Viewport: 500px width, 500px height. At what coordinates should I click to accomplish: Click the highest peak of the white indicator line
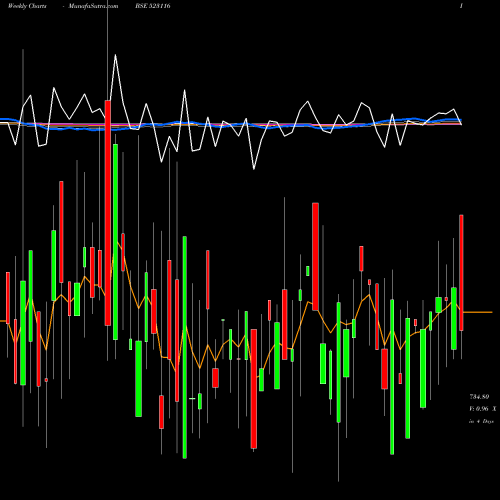pos(115,55)
